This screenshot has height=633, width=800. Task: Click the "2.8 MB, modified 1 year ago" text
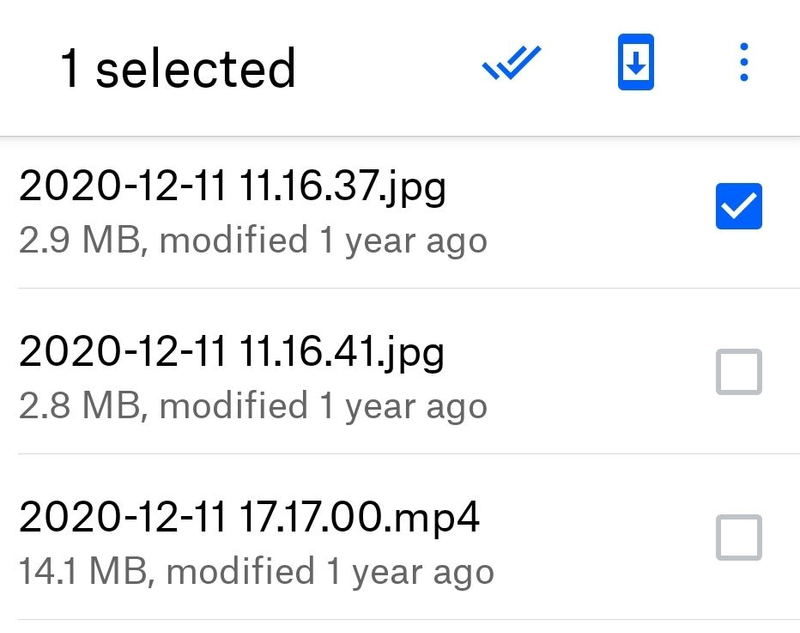[253, 406]
